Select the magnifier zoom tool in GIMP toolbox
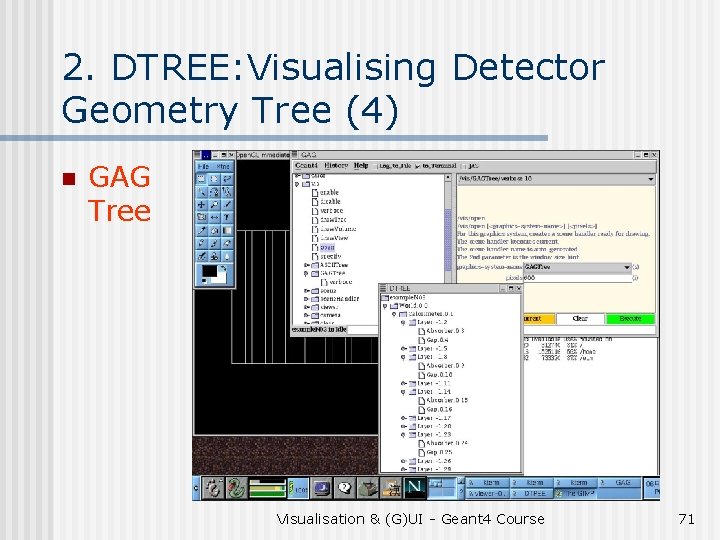 pos(214,205)
